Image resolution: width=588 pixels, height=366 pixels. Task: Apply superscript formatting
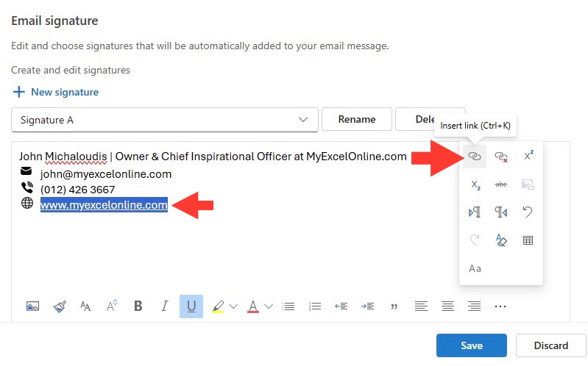pyautogui.click(x=528, y=156)
